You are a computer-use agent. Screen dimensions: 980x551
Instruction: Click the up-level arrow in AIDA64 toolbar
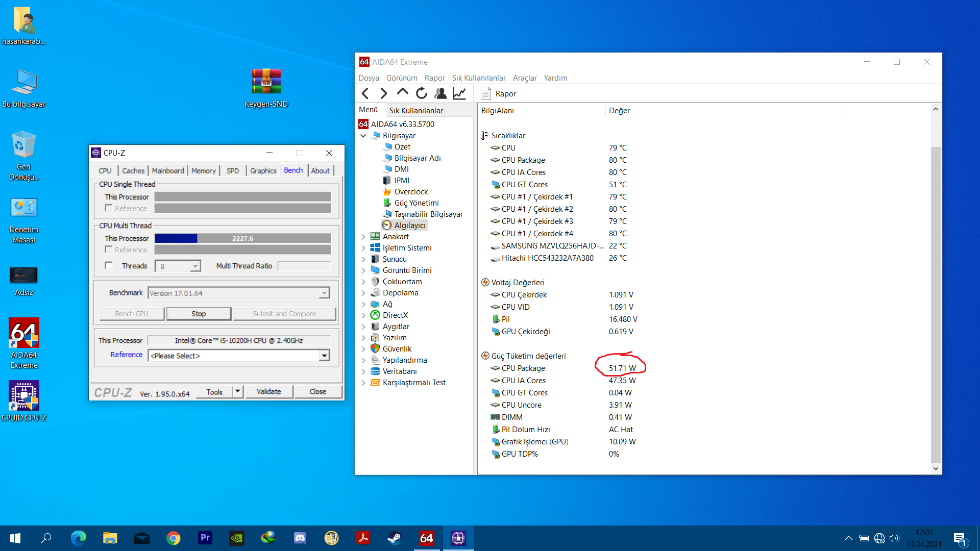[x=402, y=92]
